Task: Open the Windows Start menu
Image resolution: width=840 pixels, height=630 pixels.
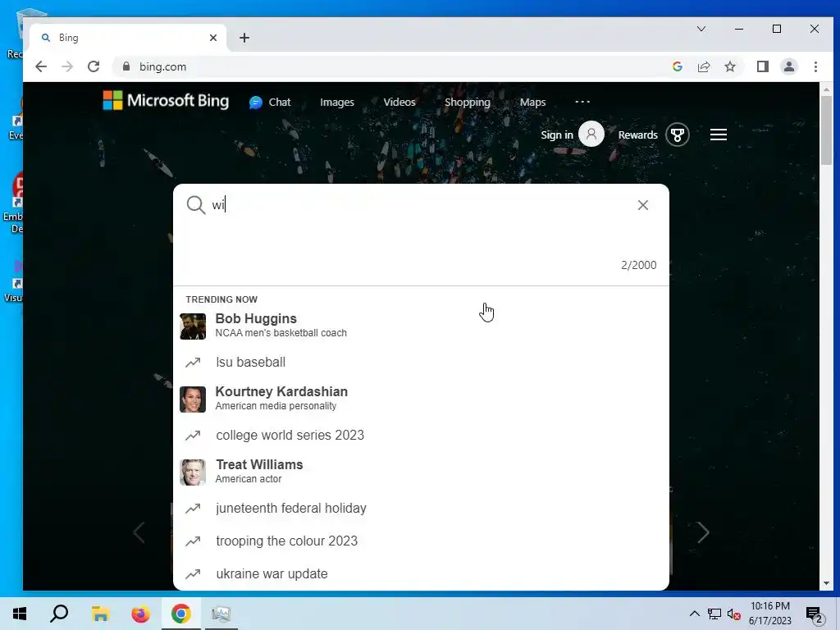Action: click(20, 614)
